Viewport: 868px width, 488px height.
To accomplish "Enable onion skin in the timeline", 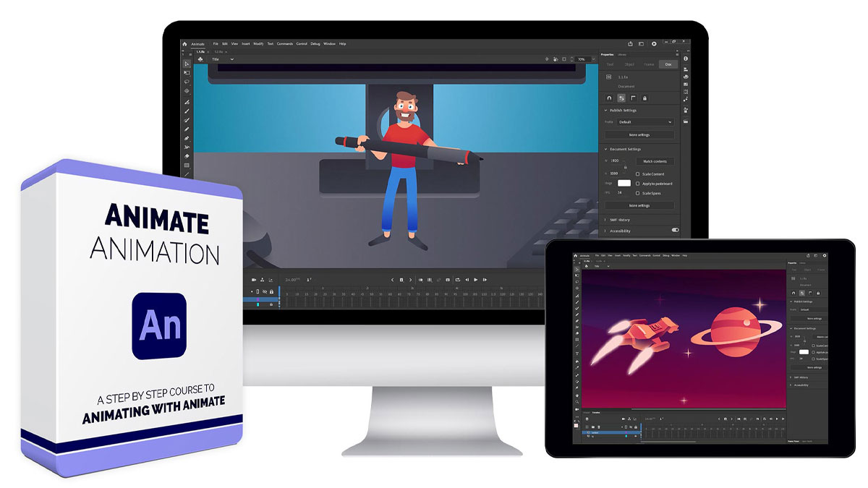I will pyautogui.click(x=421, y=281).
